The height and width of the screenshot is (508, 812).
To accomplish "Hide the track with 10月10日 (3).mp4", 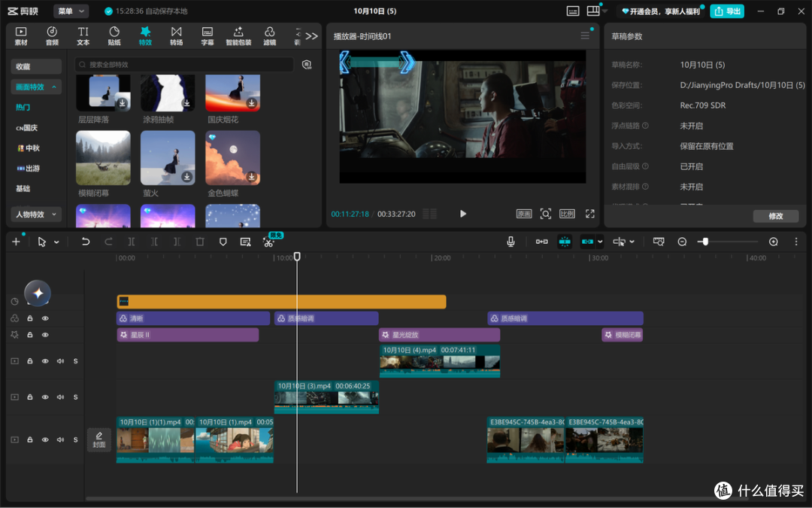I will click(45, 397).
